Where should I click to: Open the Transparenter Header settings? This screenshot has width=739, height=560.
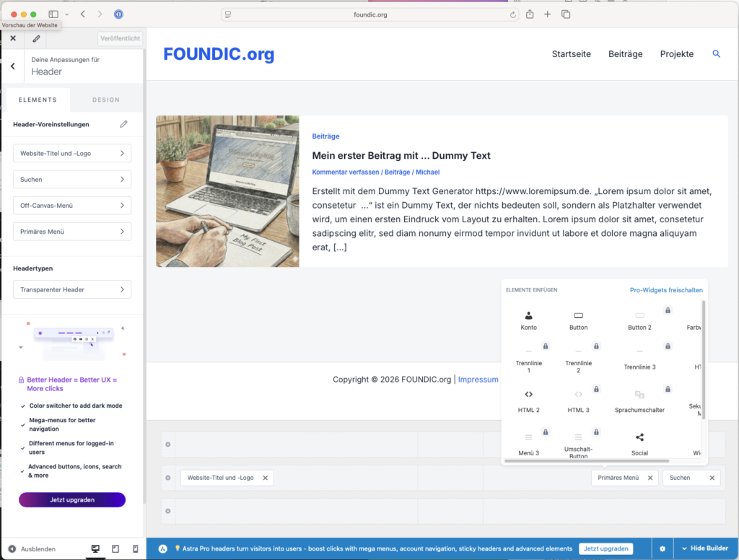tap(72, 289)
